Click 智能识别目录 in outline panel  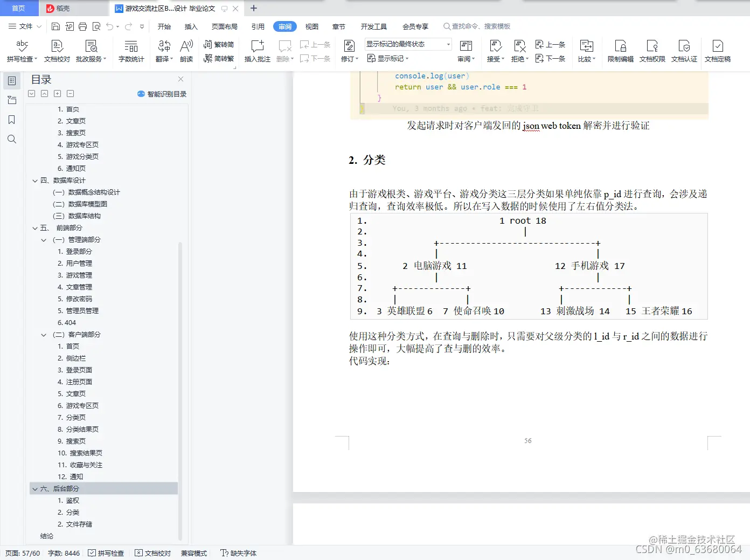[x=162, y=94]
